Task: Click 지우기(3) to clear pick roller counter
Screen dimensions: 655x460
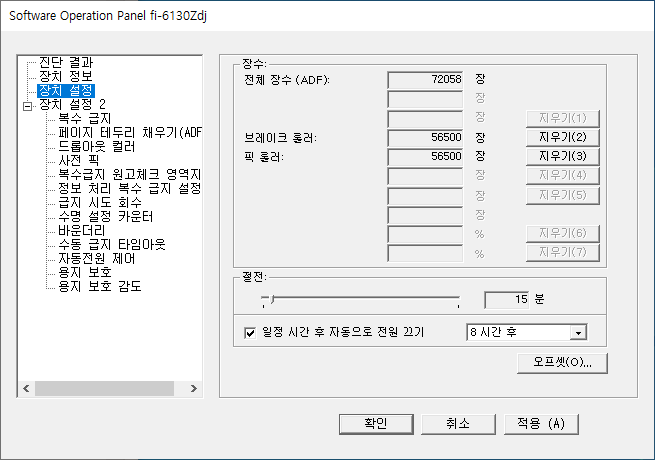Action: pyautogui.click(x=563, y=156)
